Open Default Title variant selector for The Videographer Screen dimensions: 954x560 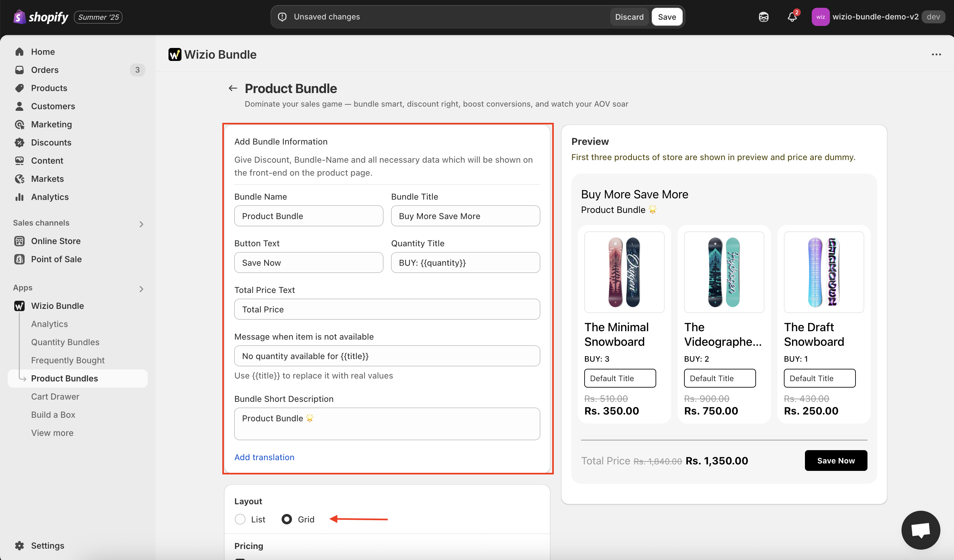click(720, 378)
